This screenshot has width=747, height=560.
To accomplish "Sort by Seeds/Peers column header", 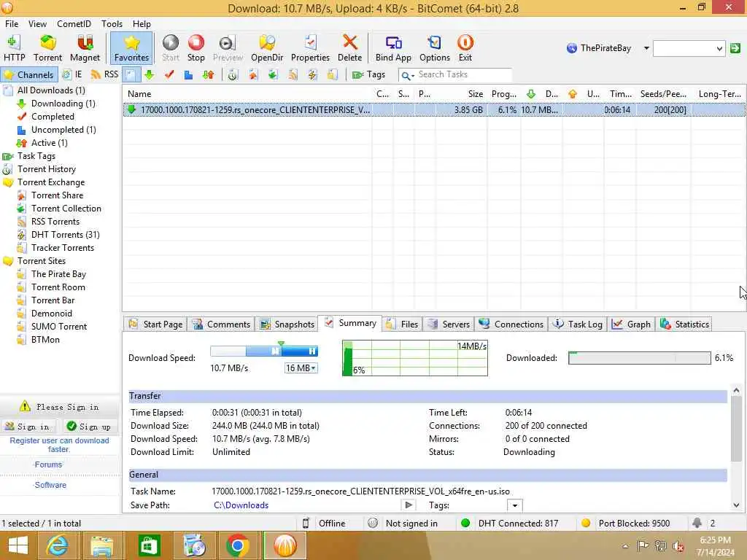I will [x=662, y=94].
